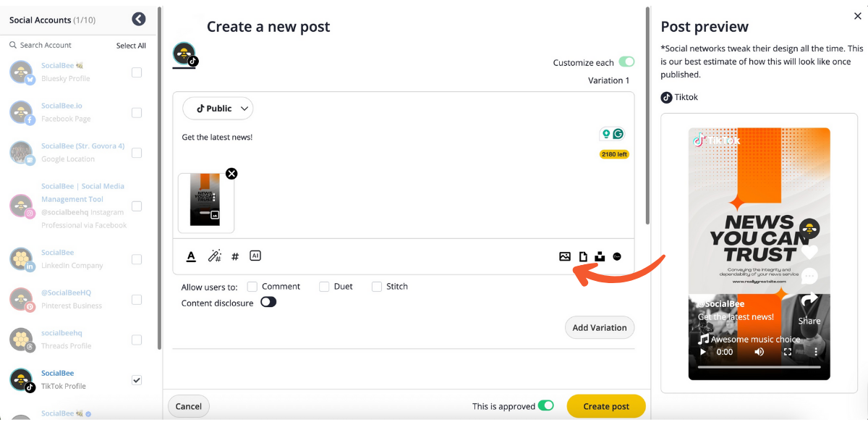Click the Add Variation button
The image size is (868, 425).
point(599,327)
